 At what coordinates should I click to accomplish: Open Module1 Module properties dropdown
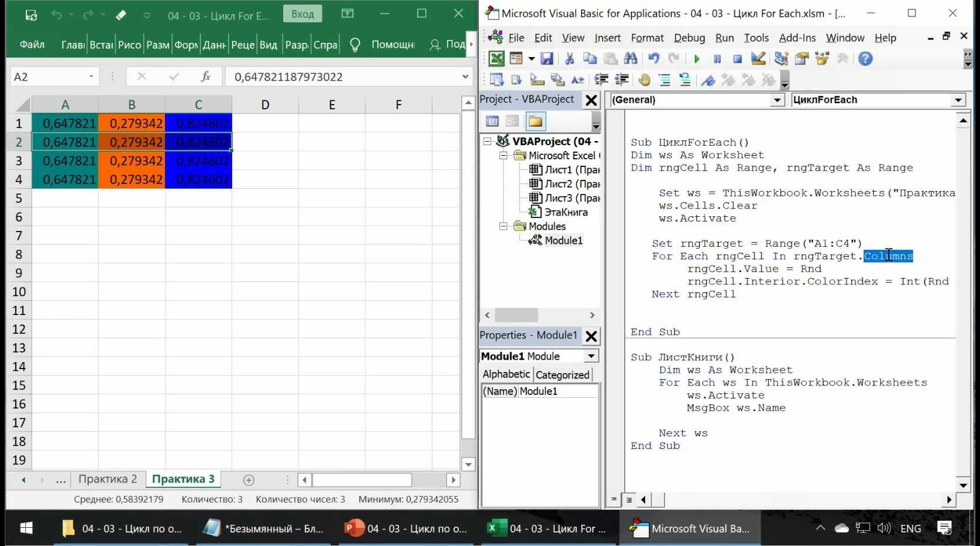[x=591, y=356]
